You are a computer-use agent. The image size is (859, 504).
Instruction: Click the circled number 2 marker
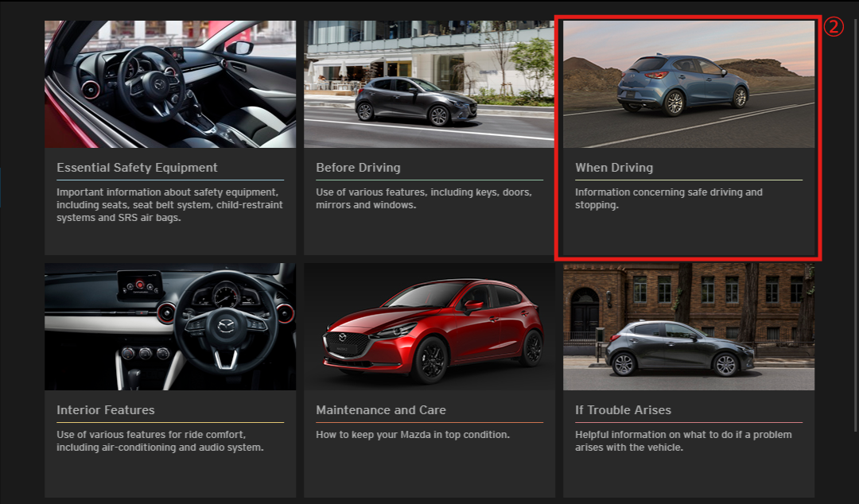832,27
